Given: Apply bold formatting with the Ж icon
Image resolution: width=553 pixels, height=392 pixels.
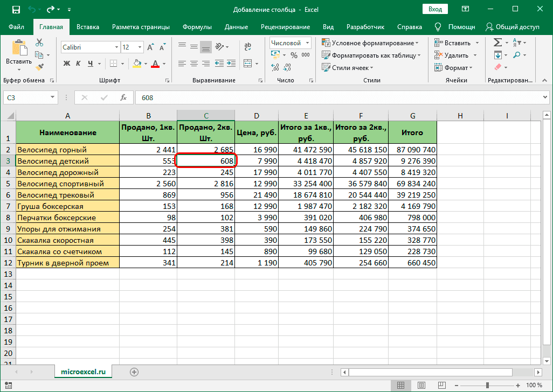Looking at the screenshot, I should [67, 63].
